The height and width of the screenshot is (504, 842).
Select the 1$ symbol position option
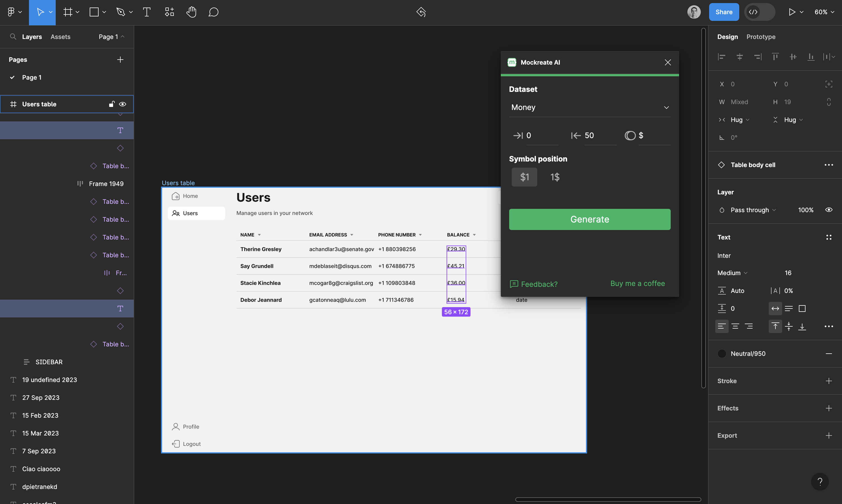click(555, 177)
